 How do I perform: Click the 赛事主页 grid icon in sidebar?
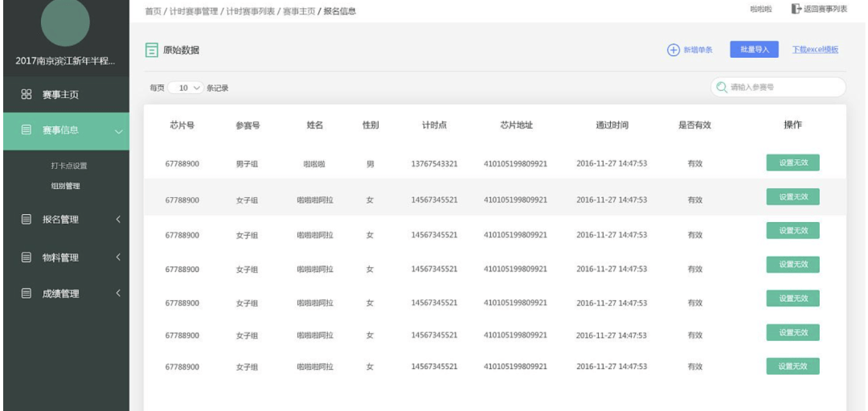coord(26,95)
